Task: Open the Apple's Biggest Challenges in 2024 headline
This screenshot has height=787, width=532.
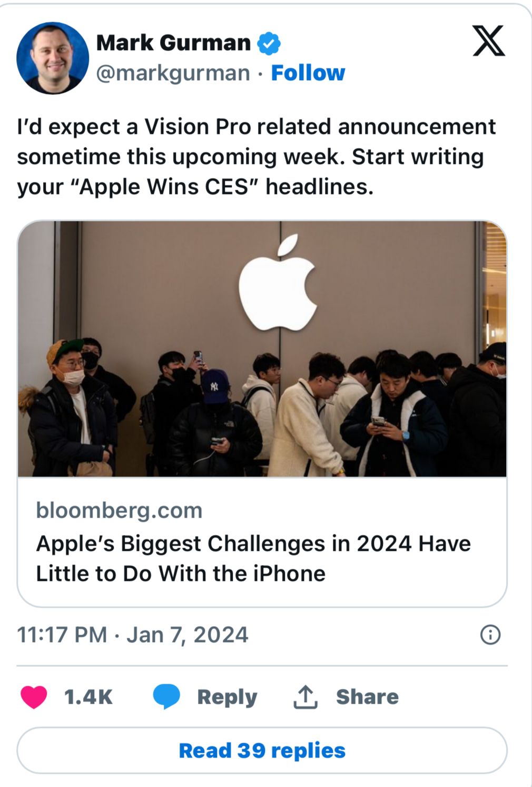Action: [253, 558]
